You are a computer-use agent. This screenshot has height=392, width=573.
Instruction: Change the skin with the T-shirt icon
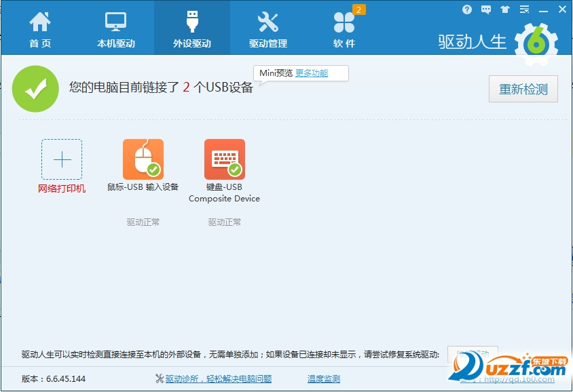504,9
